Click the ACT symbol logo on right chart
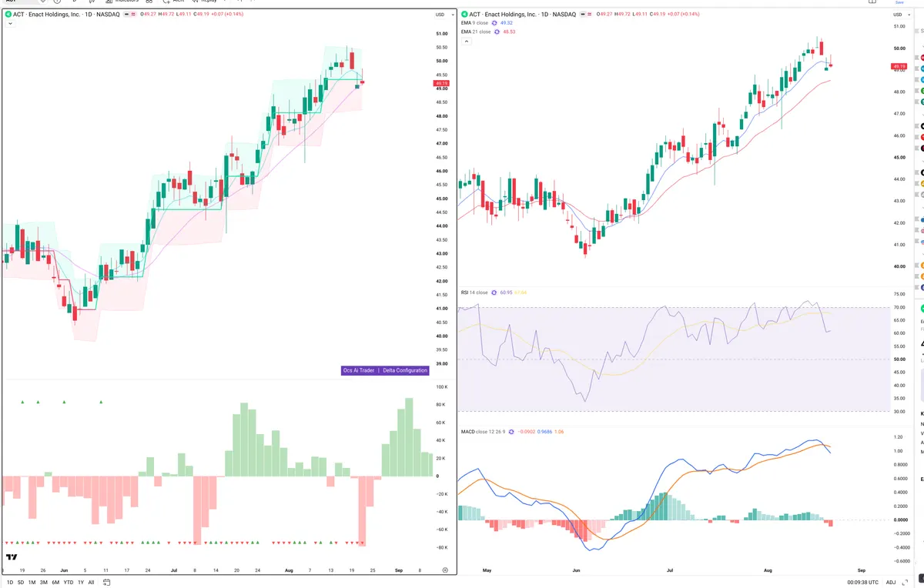 (464, 15)
